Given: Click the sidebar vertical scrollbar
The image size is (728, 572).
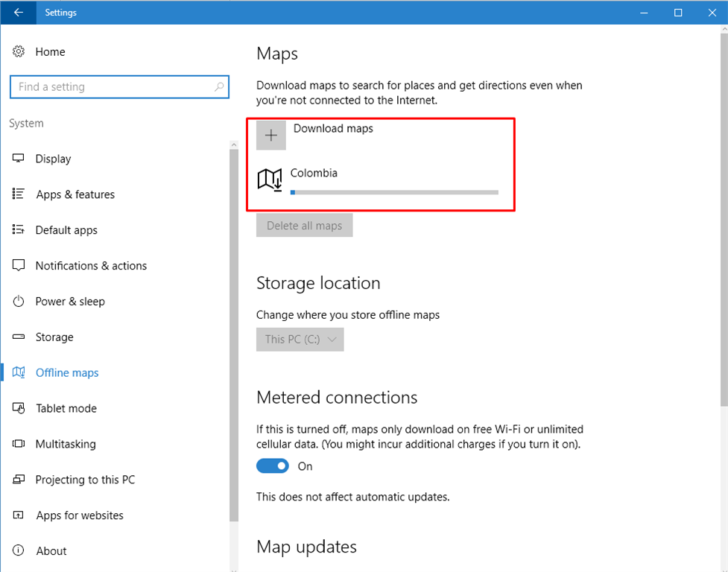Looking at the screenshot, I should tap(234, 335).
